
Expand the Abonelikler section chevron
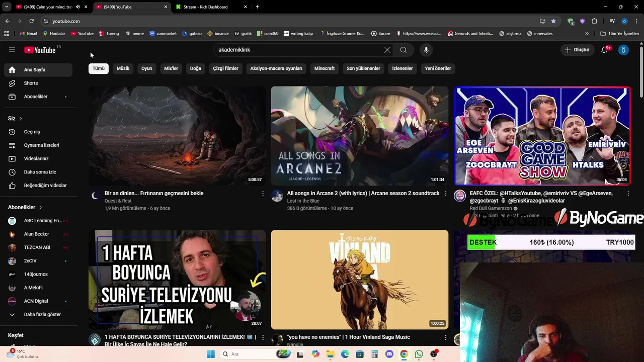[40, 207]
